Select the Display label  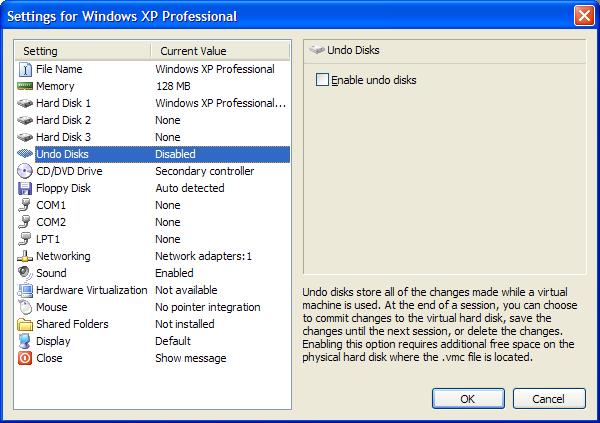coord(53,341)
